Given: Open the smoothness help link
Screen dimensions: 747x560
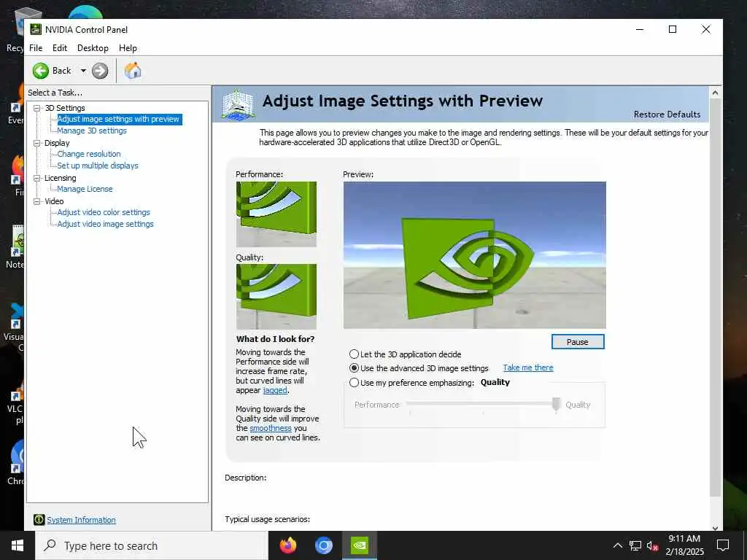Looking at the screenshot, I should tap(270, 428).
